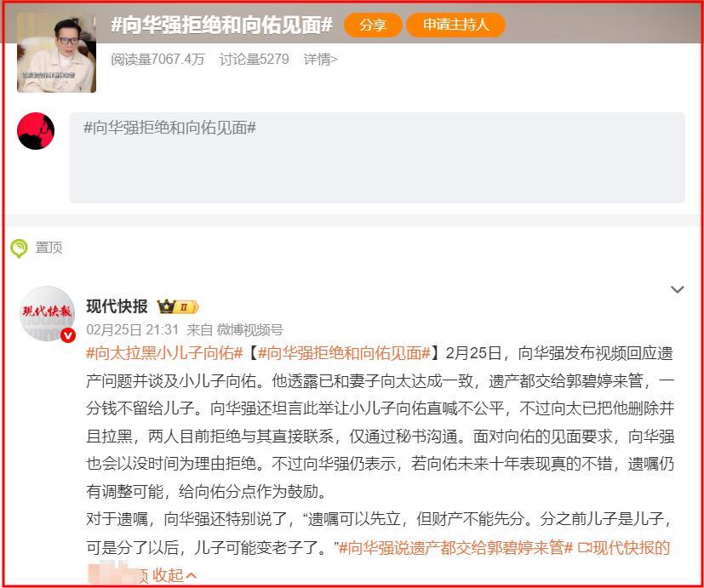Click the red and black user avatar

click(36, 130)
